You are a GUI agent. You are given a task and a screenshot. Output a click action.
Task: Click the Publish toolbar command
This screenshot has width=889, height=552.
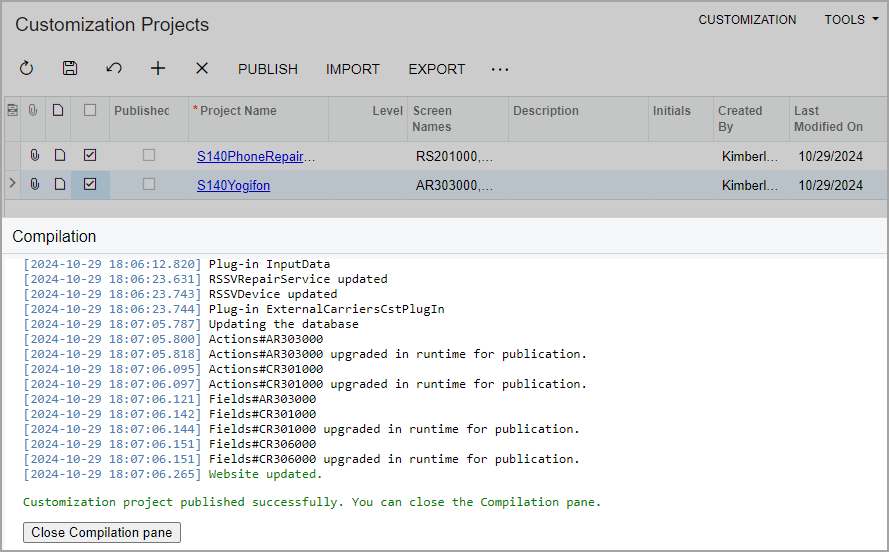(x=268, y=69)
